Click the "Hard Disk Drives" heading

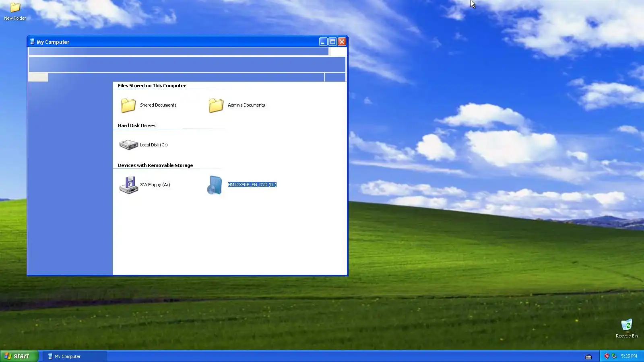point(136,125)
